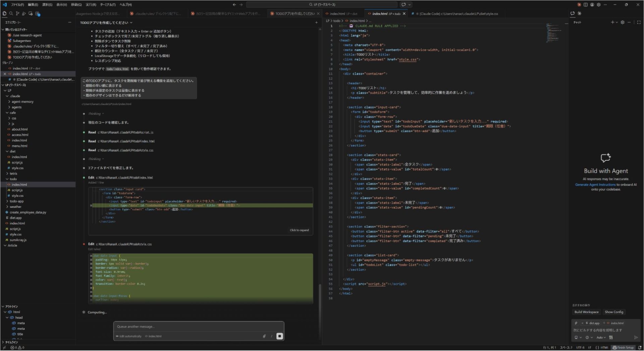Image resolution: width=644 pixels, height=351 pixels.
Task: Open the Search view in the Activity Bar
Action: click(11, 13)
